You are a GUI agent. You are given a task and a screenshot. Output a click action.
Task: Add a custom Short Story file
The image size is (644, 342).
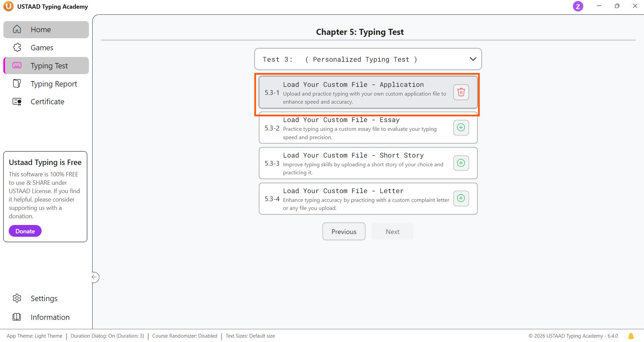point(461,163)
